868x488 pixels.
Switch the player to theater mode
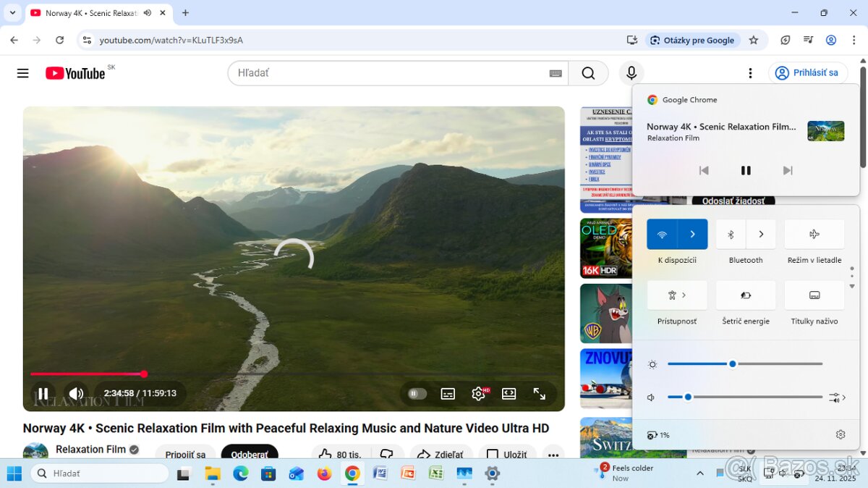(x=509, y=394)
